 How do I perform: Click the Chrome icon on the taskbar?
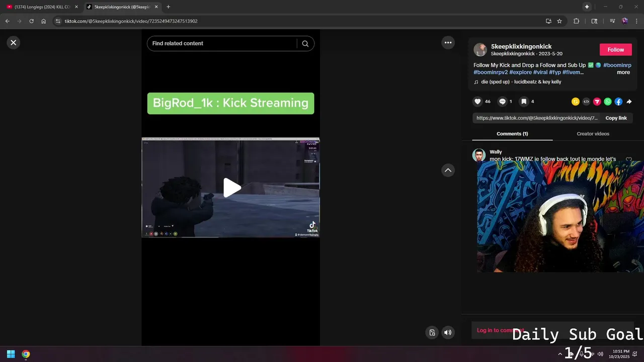pyautogui.click(x=26, y=354)
